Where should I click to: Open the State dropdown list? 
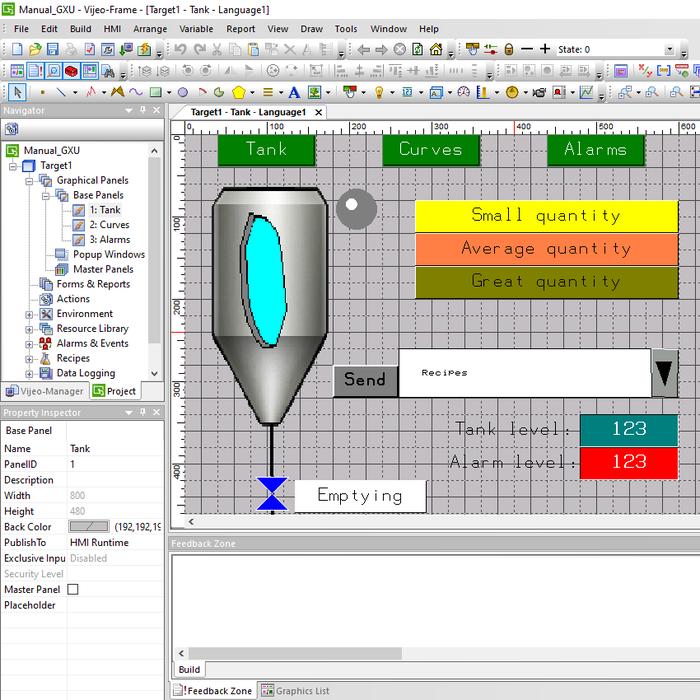click(669, 49)
